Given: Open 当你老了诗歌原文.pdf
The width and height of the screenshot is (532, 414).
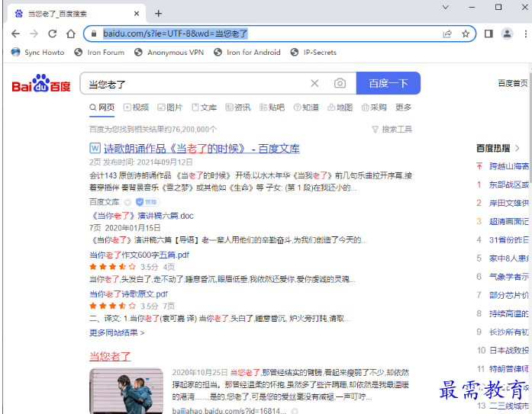Looking at the screenshot, I should click(128, 294).
